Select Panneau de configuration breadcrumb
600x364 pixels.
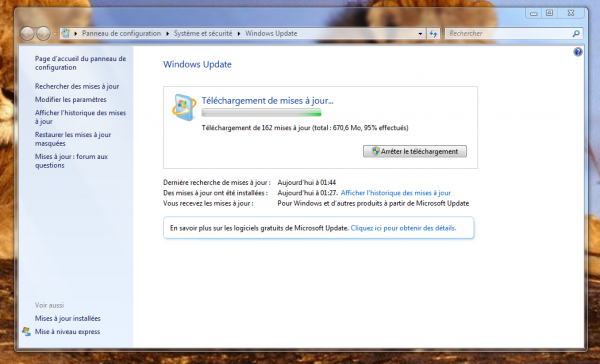coord(121,33)
